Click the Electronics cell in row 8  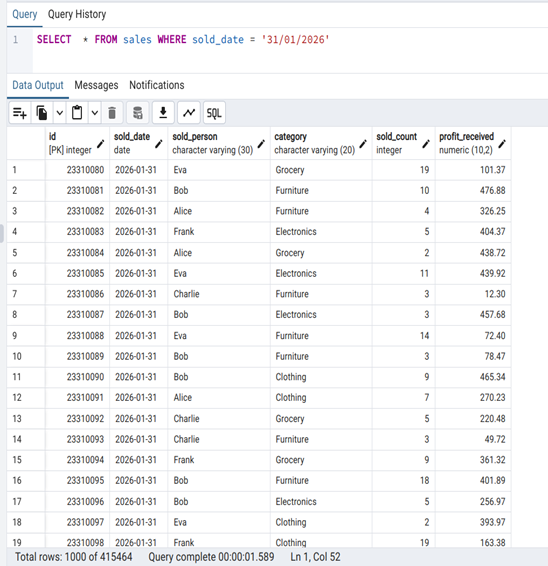click(321, 314)
